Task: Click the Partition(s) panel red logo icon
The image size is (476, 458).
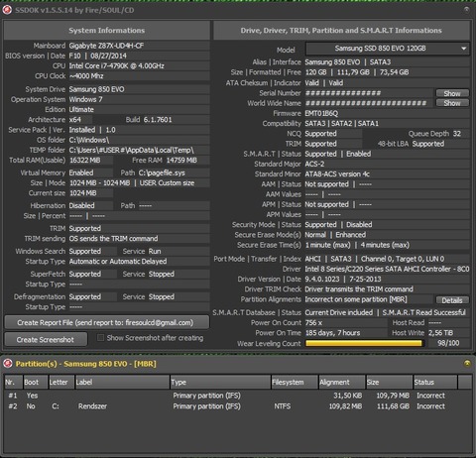Action: [x=8, y=364]
